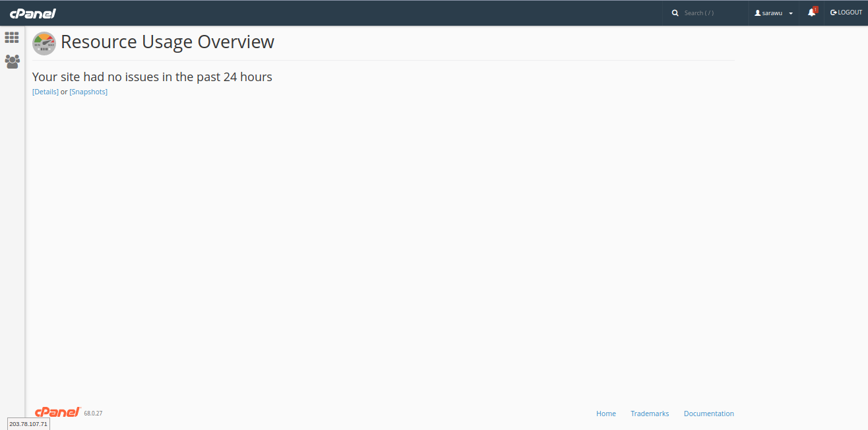This screenshot has height=430, width=868.
Task: Open the Snapshots link
Action: tap(88, 92)
